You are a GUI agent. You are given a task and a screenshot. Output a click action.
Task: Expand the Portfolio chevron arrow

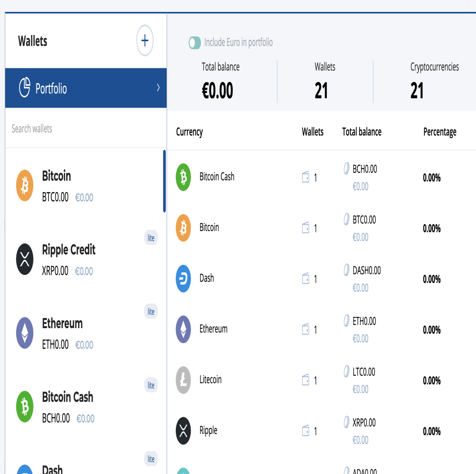[158, 88]
